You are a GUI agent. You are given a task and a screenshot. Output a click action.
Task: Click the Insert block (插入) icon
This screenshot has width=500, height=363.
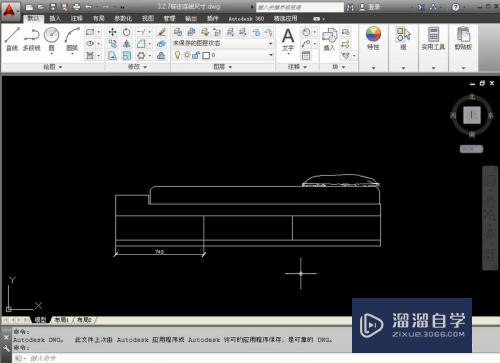[x=329, y=39]
